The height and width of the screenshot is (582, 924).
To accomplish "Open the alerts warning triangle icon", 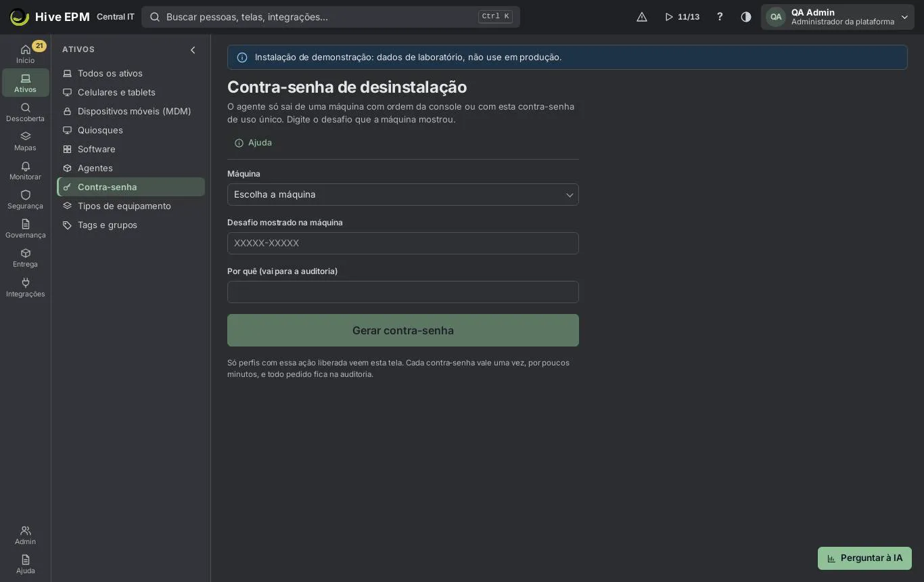I will (642, 17).
